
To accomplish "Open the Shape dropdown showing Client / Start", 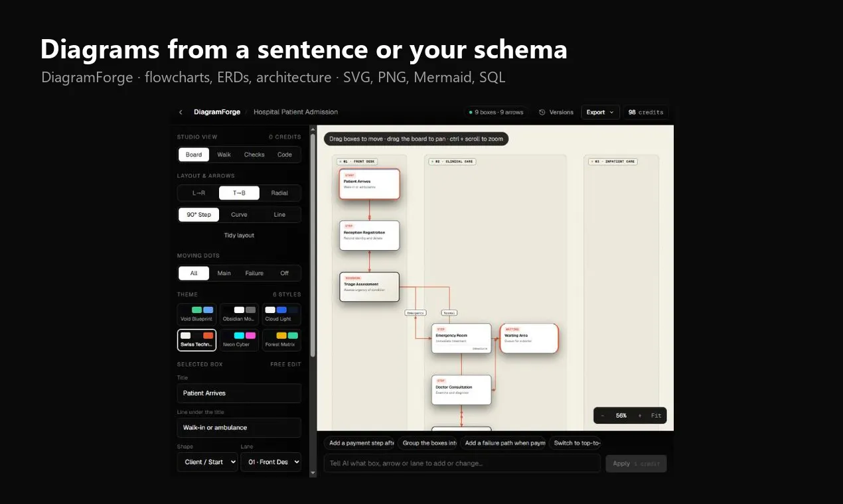I will tap(207, 462).
